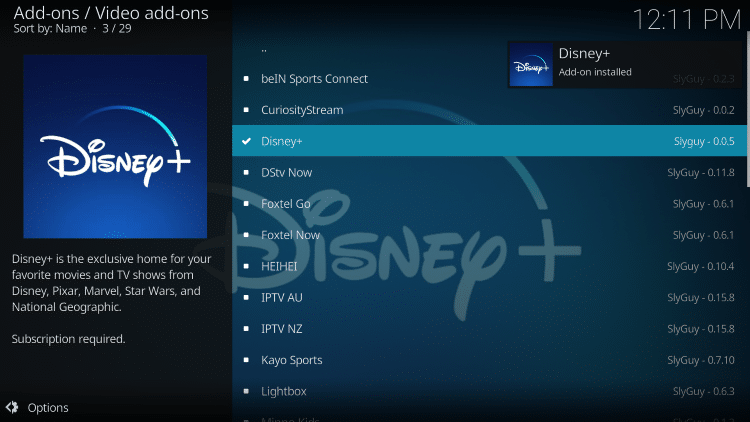
Task: Click the bullet icon beside Kayo Sports
Action: point(246,360)
